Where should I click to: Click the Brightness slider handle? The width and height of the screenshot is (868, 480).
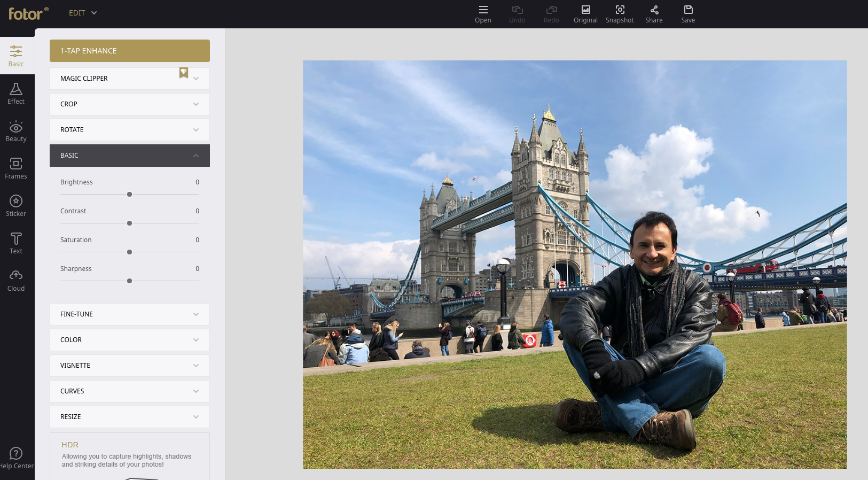point(129,195)
